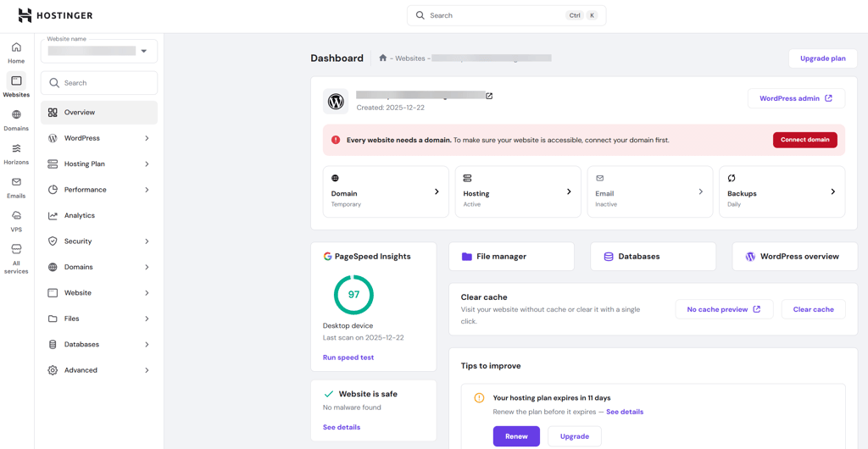Click the "Tips to improve" heading
The image size is (868, 449).
[x=491, y=365]
